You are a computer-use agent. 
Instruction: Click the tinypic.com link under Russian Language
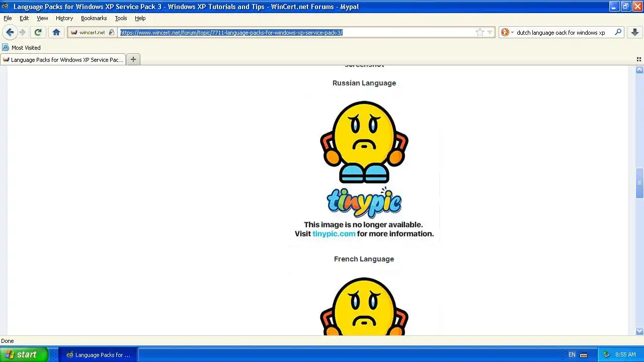(x=334, y=234)
